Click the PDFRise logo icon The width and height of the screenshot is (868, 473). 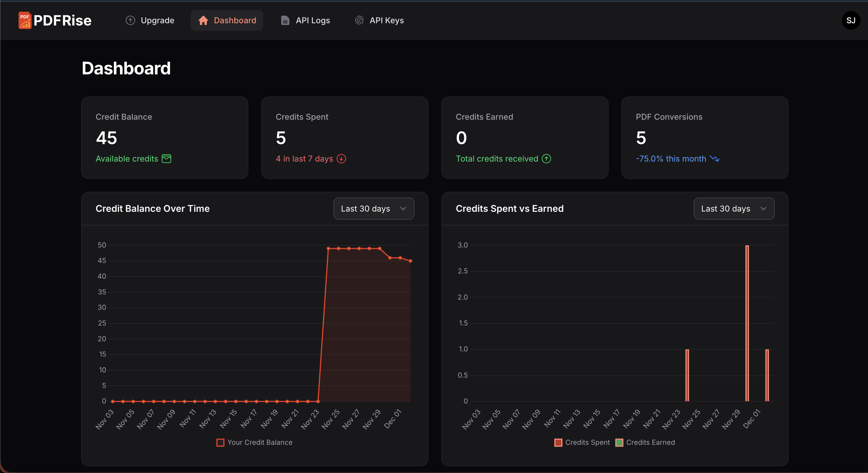coord(25,20)
